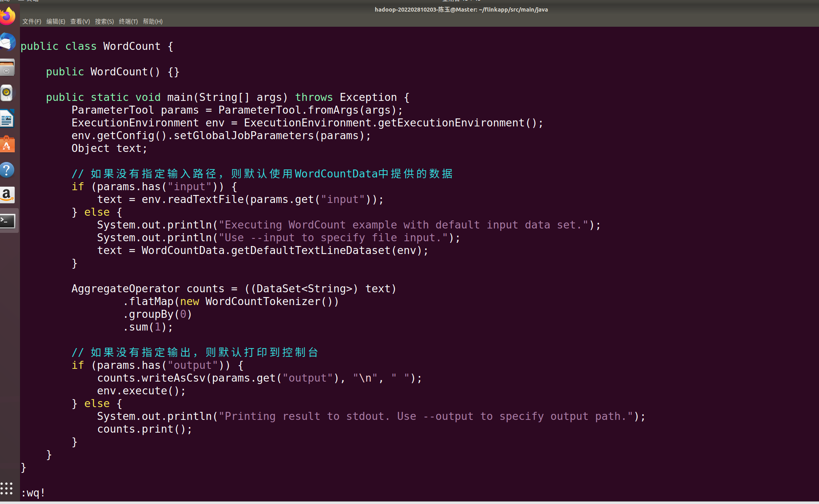Click the WordCountTokenizer text in flatMap line

263,301
